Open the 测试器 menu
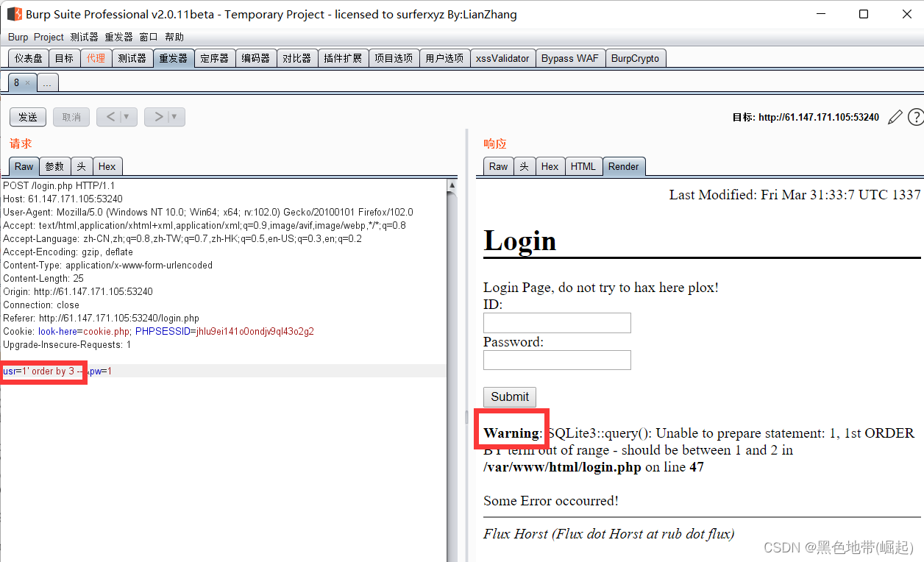The image size is (924, 562). pyautogui.click(x=84, y=37)
